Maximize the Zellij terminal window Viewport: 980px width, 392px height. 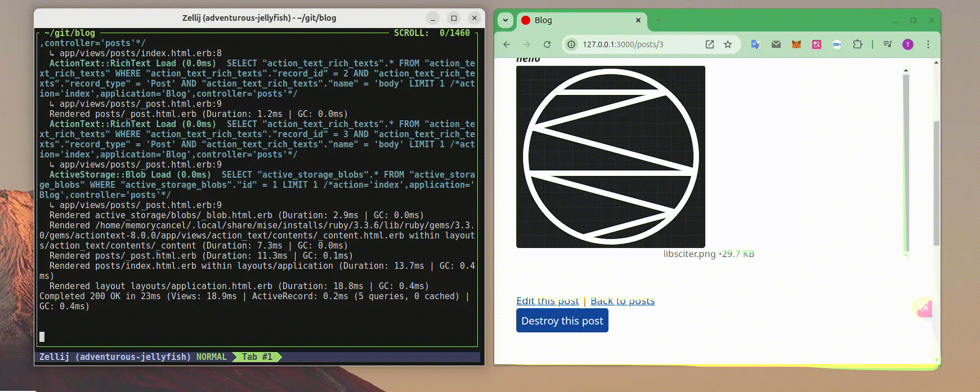pos(454,18)
